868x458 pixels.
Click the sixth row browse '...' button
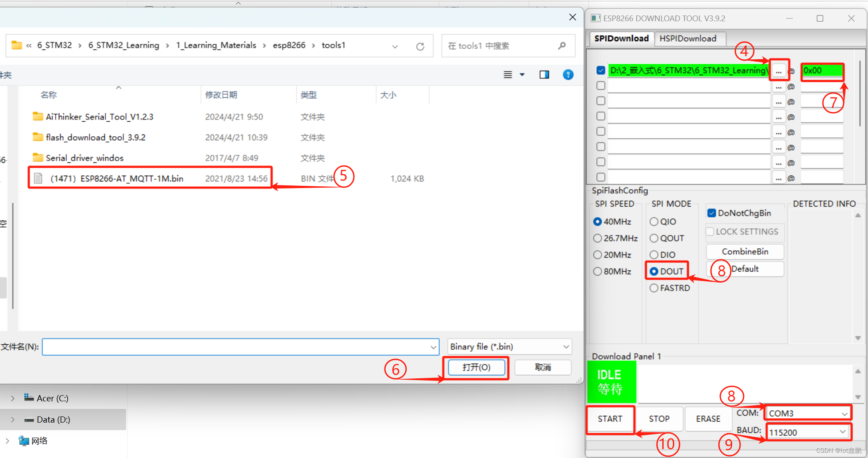(779, 148)
